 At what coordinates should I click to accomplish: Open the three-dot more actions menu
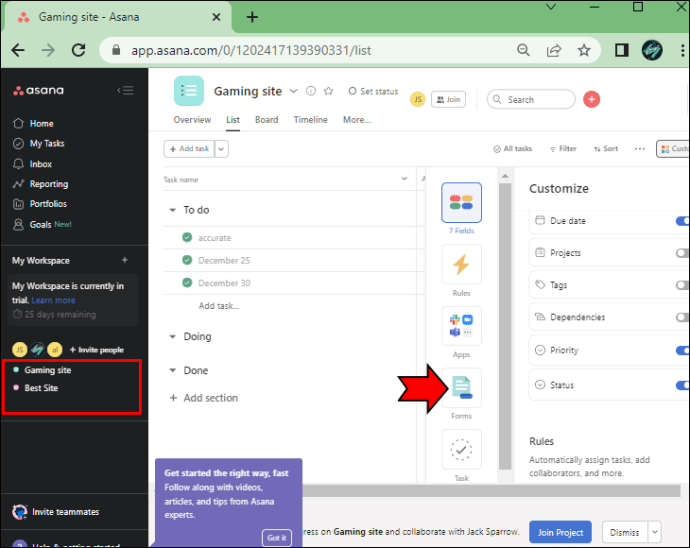[x=640, y=149]
